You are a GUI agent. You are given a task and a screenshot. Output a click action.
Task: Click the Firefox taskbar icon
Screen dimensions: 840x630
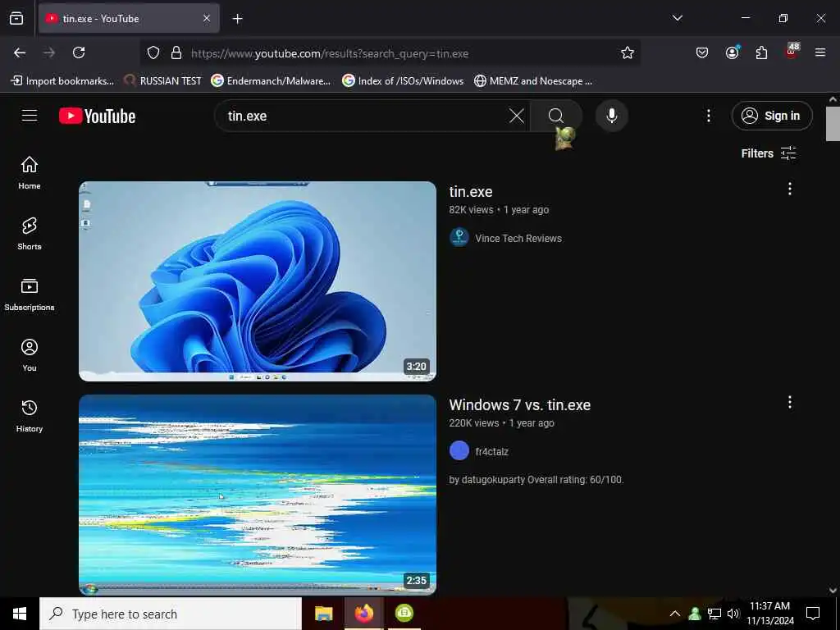pyautogui.click(x=363, y=614)
